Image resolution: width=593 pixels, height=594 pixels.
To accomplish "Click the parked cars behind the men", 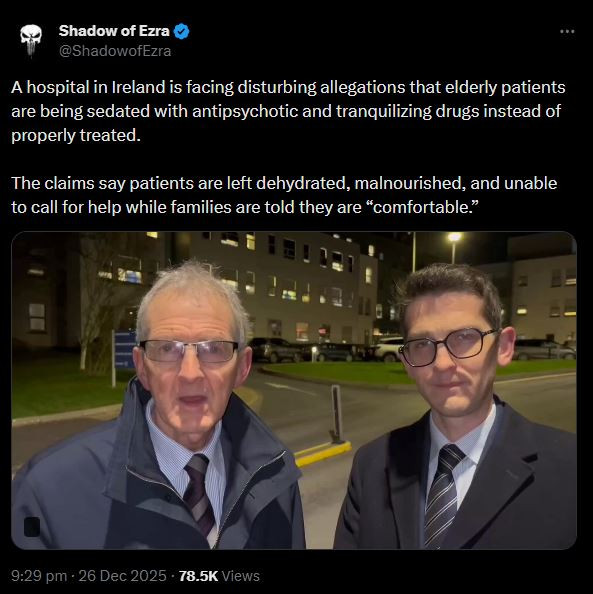I will click(x=322, y=350).
